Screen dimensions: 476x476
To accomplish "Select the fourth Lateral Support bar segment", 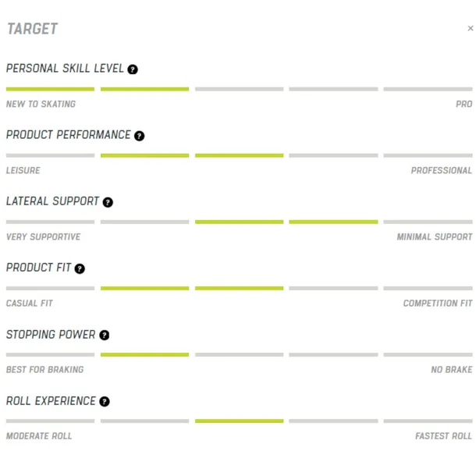I will pos(333,222).
